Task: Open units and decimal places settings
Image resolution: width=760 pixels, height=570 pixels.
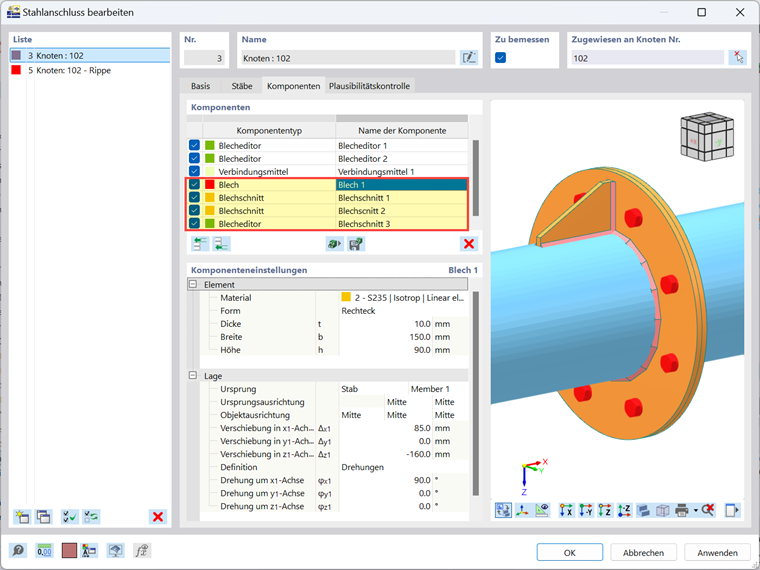Action: [44, 551]
